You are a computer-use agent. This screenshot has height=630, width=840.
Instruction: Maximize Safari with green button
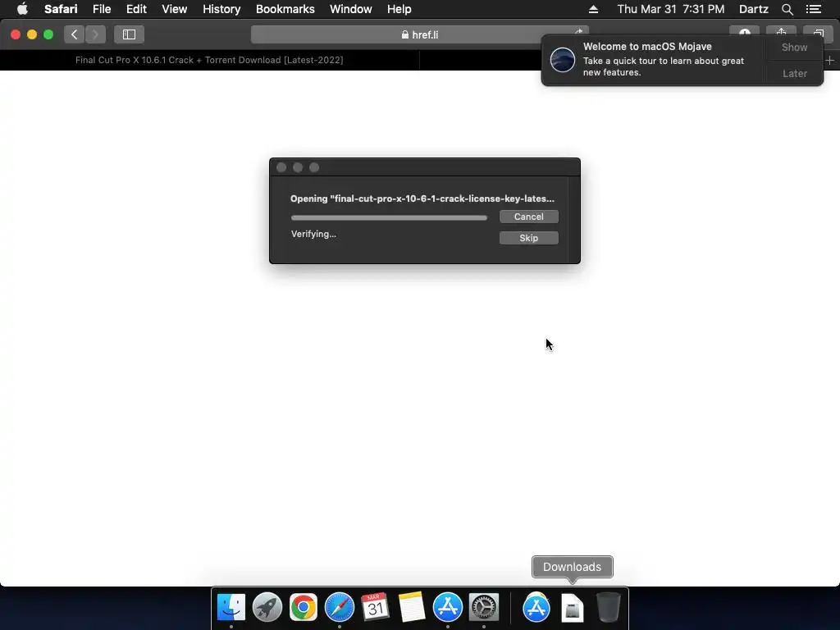48,34
